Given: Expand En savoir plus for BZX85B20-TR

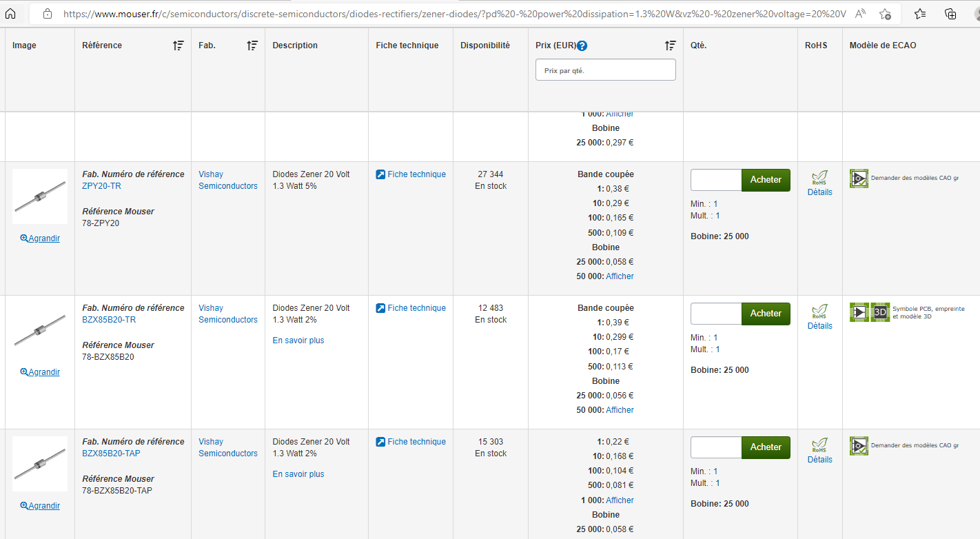Looking at the screenshot, I should [x=298, y=340].
